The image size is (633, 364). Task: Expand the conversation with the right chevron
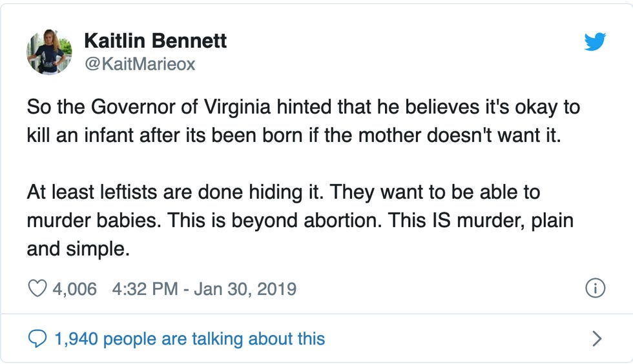(x=597, y=338)
